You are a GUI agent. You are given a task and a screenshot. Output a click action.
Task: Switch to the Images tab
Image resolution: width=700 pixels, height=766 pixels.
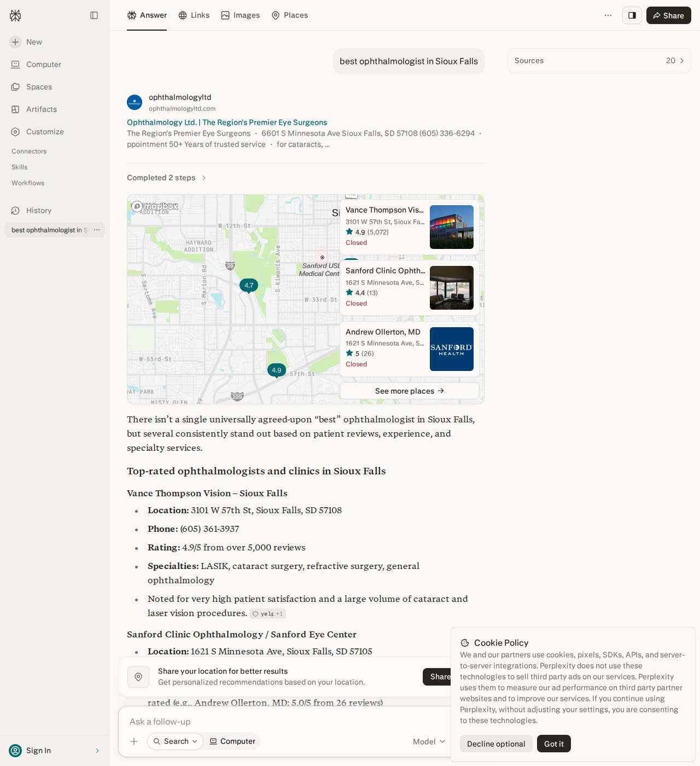tap(241, 15)
